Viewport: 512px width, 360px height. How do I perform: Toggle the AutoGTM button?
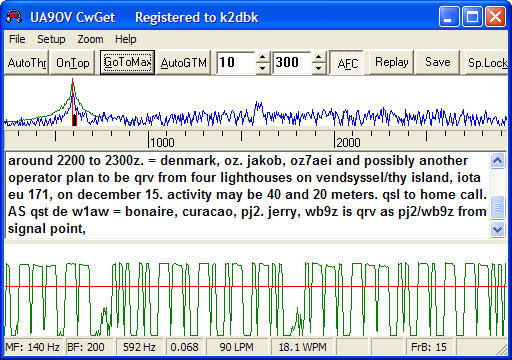pyautogui.click(x=184, y=62)
